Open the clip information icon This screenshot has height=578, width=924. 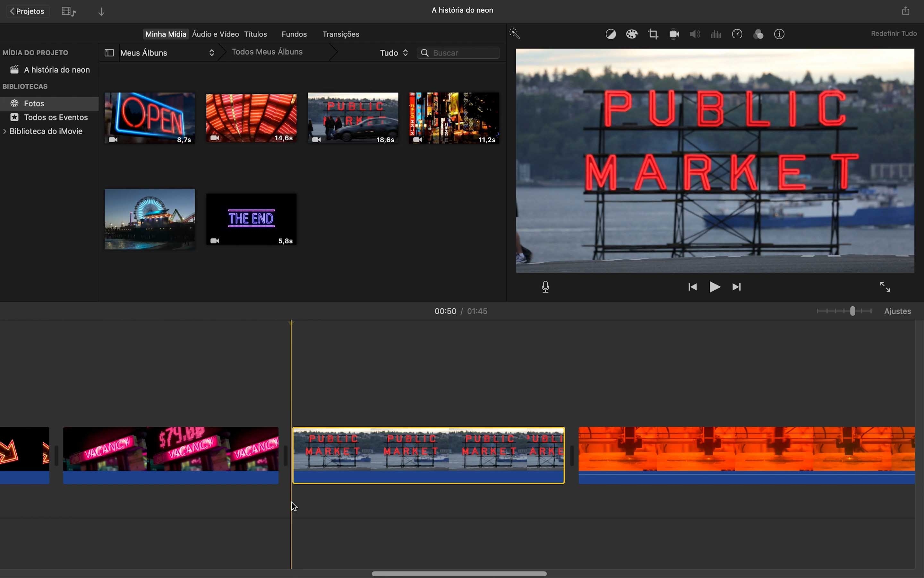coord(779,34)
